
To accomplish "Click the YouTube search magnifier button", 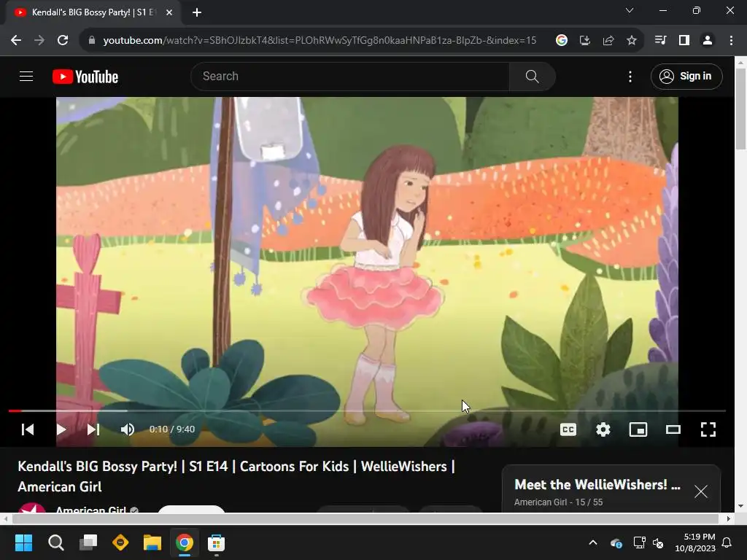I will pos(532,76).
